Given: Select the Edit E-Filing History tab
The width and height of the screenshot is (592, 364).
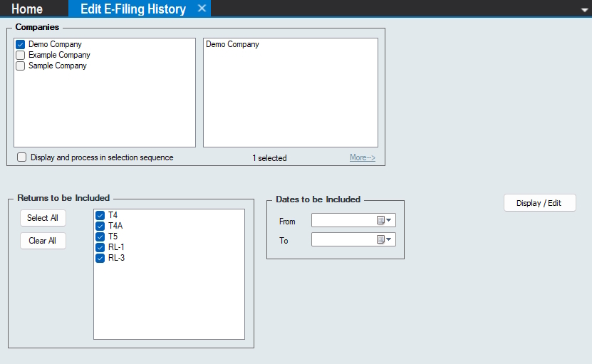Looking at the screenshot, I should coord(128,9).
